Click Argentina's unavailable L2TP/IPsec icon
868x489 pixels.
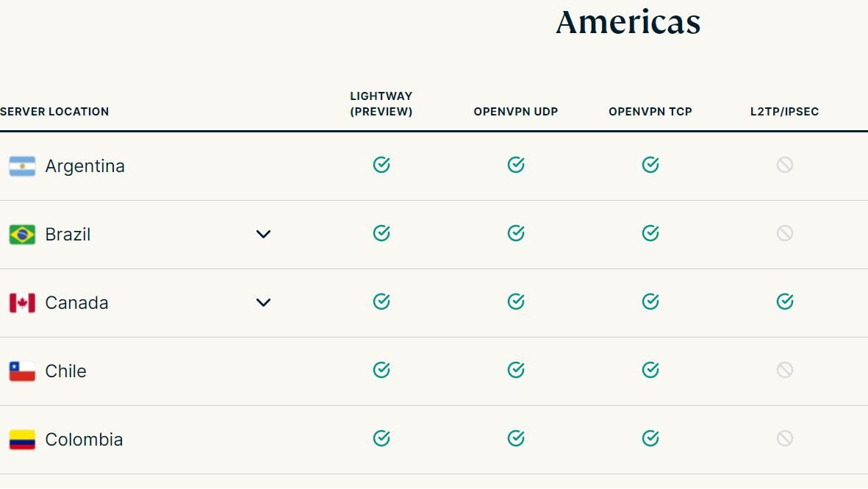[784, 165]
